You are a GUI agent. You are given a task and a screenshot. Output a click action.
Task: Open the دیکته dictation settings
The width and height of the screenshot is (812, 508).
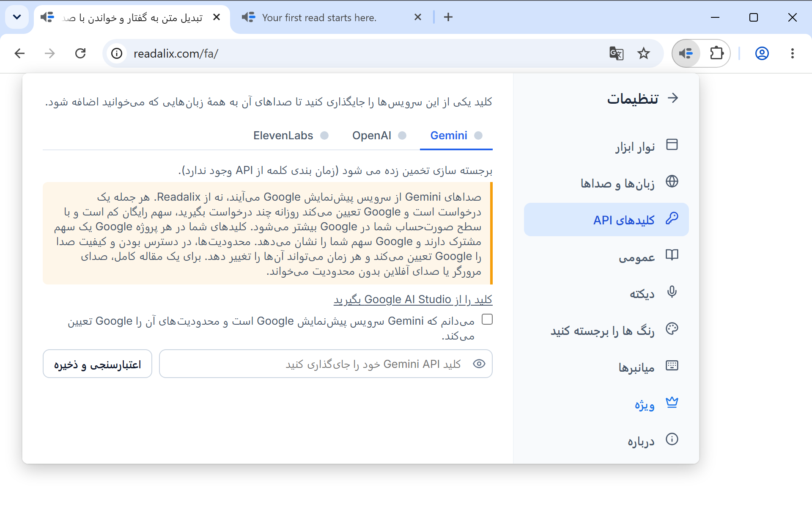pyautogui.click(x=606, y=293)
